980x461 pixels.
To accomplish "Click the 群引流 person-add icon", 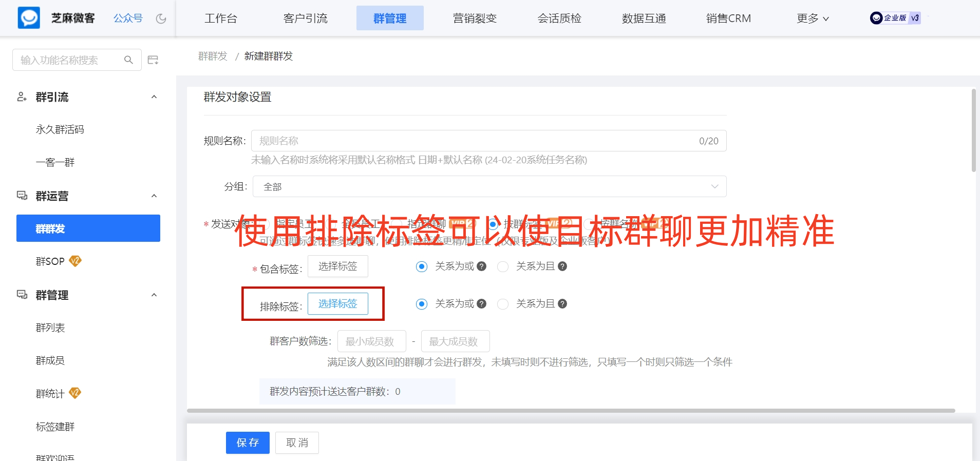I will coord(22,97).
